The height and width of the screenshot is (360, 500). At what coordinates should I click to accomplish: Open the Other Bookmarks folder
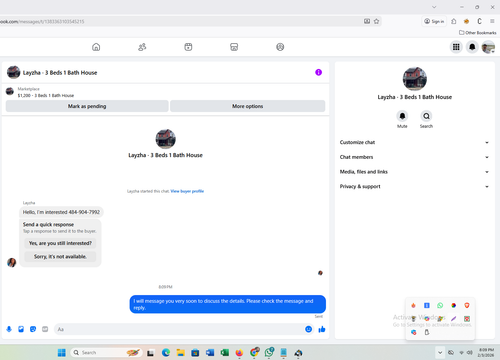478,33
